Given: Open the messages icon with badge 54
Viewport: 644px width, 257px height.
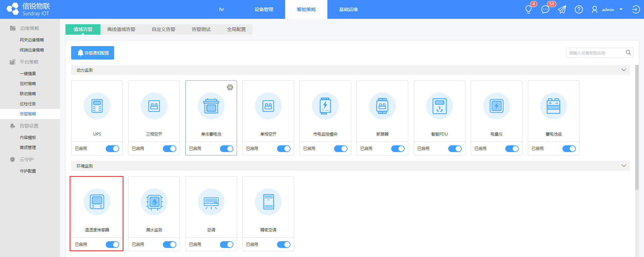Looking at the screenshot, I should coord(545,9).
